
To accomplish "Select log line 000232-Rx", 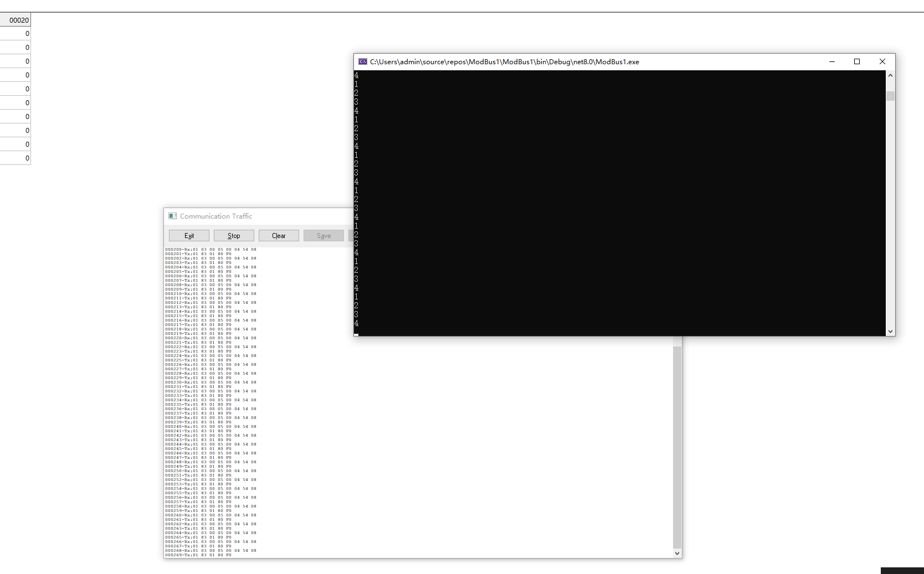I will [x=211, y=391].
